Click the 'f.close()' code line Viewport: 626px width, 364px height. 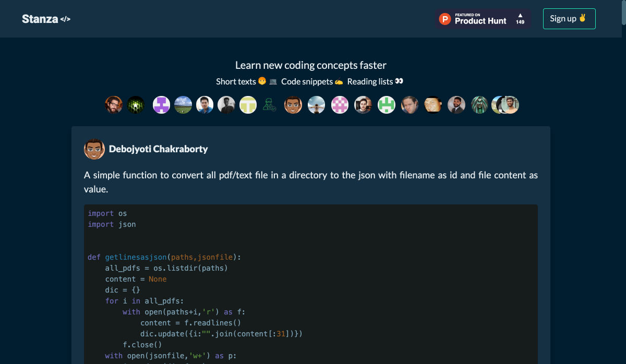click(x=142, y=345)
